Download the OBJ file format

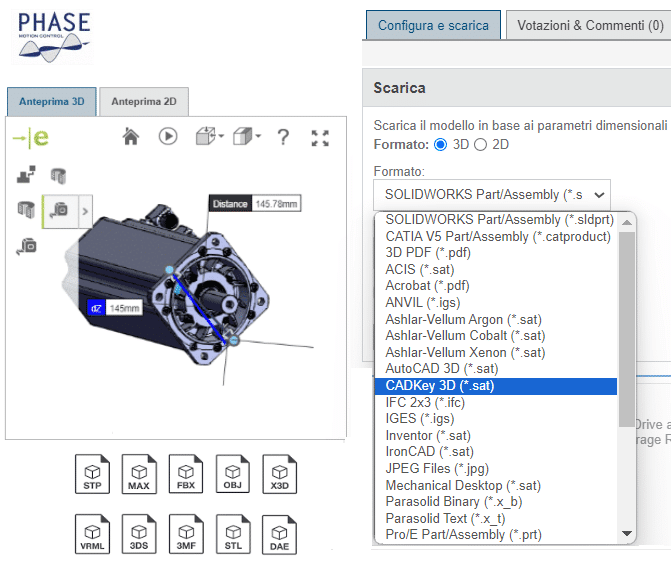click(x=233, y=474)
